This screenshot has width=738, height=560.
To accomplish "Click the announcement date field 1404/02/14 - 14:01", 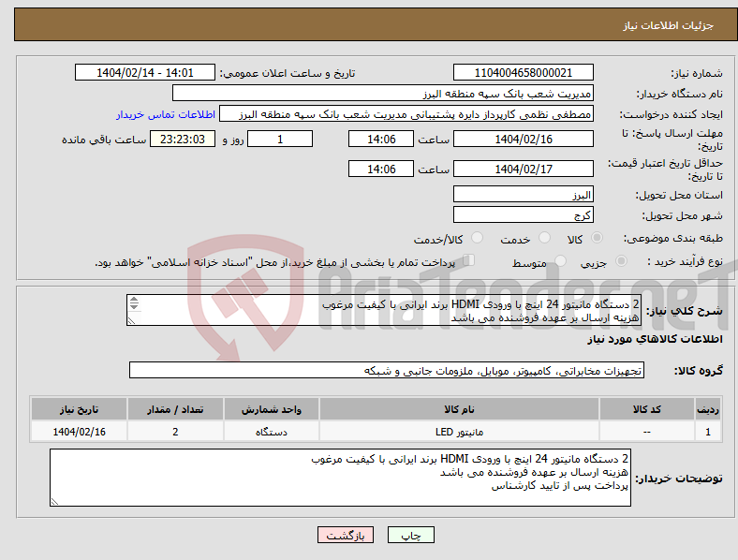I will tap(145, 72).
